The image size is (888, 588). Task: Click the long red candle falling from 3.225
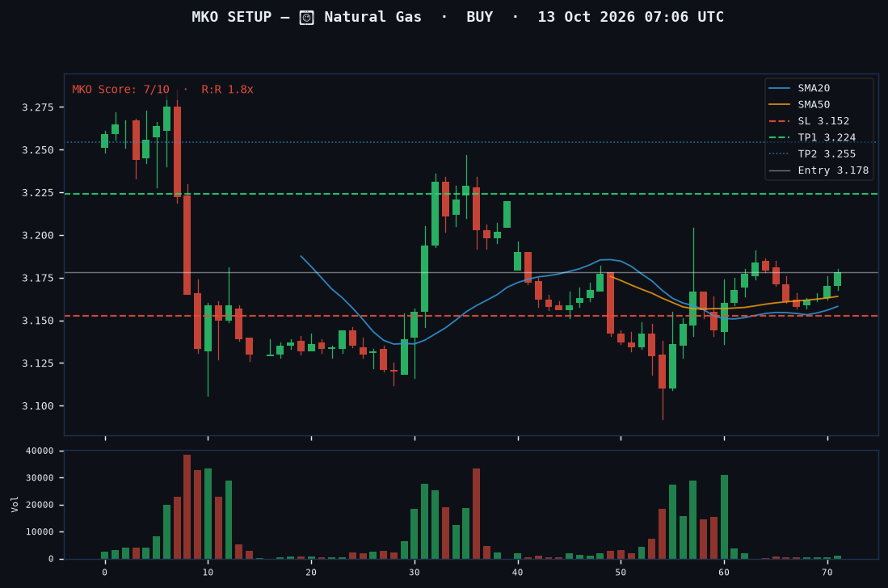187,245
